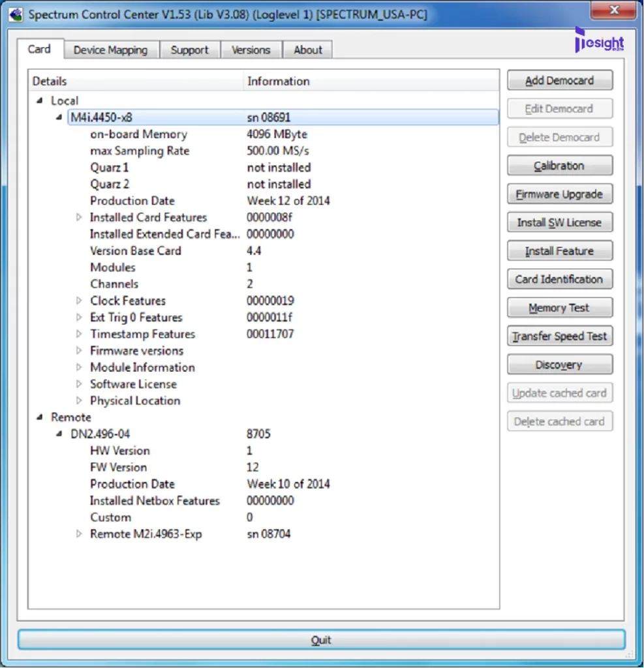Collapse the DN2.496-04 node
Image resolution: width=644 pixels, height=668 pixels.
59,434
